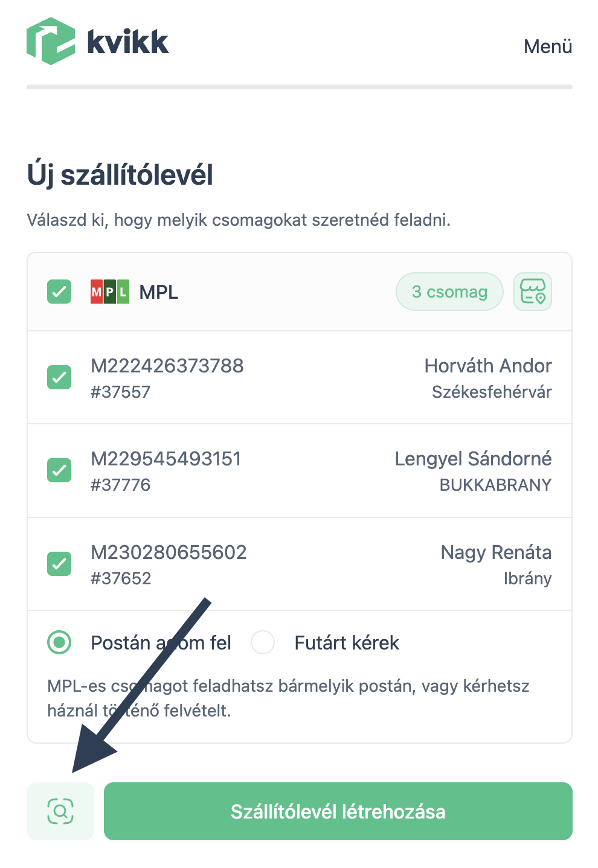Toggle checkbox for package M230280655602
This screenshot has height=868, width=598.
click(x=59, y=564)
